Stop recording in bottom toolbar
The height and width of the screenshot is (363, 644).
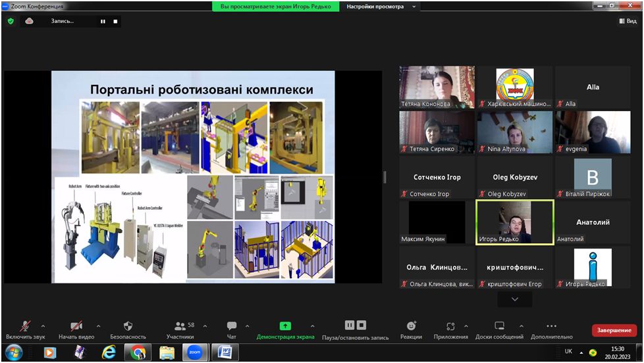[362, 326]
